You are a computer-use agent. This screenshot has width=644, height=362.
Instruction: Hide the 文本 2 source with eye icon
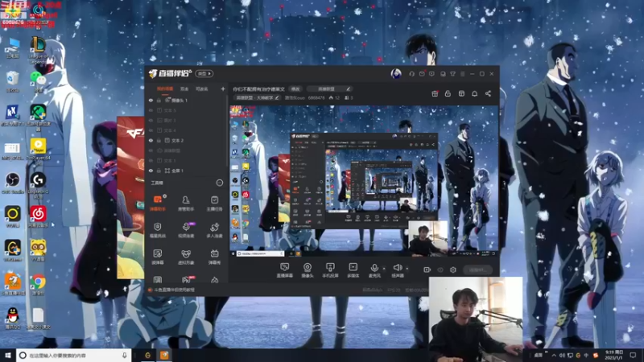[x=151, y=140]
